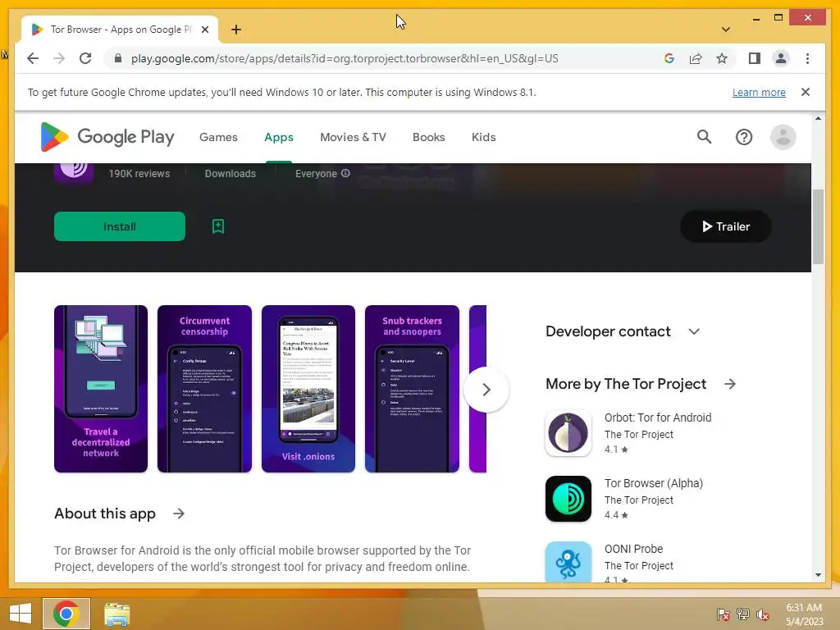The image size is (840, 630).
Task: Open the 'Travel a decentralized network' screenshot
Action: pyautogui.click(x=101, y=389)
